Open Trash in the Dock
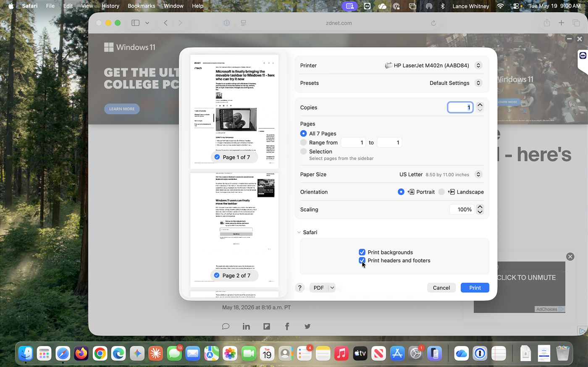 (x=562, y=354)
